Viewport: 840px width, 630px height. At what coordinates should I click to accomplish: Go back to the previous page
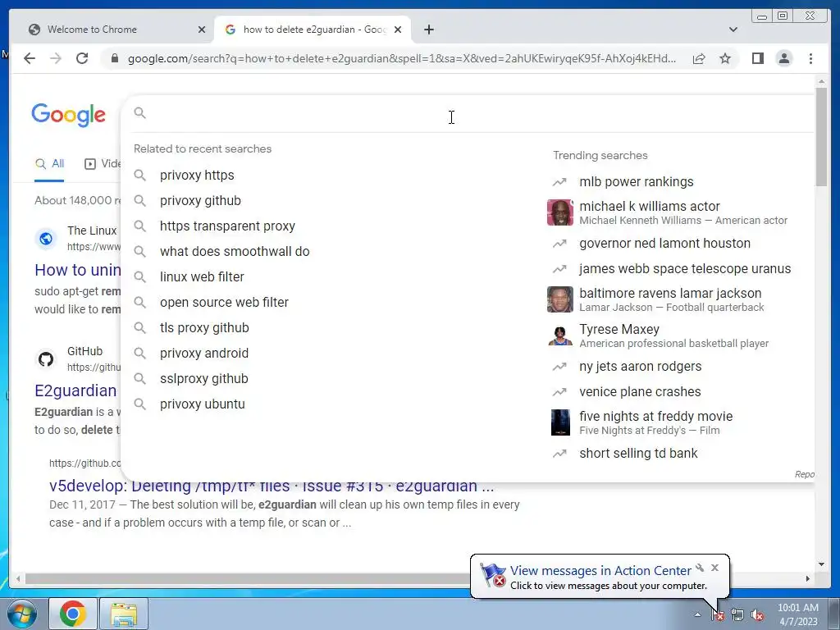[x=30, y=58]
